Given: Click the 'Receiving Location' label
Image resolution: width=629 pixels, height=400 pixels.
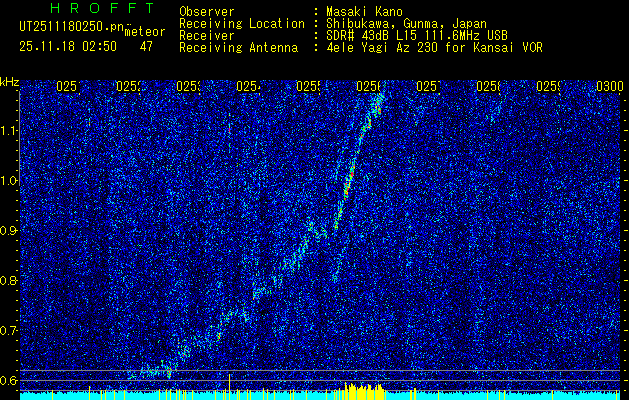Looking at the screenshot, I should pyautogui.click(x=242, y=24).
